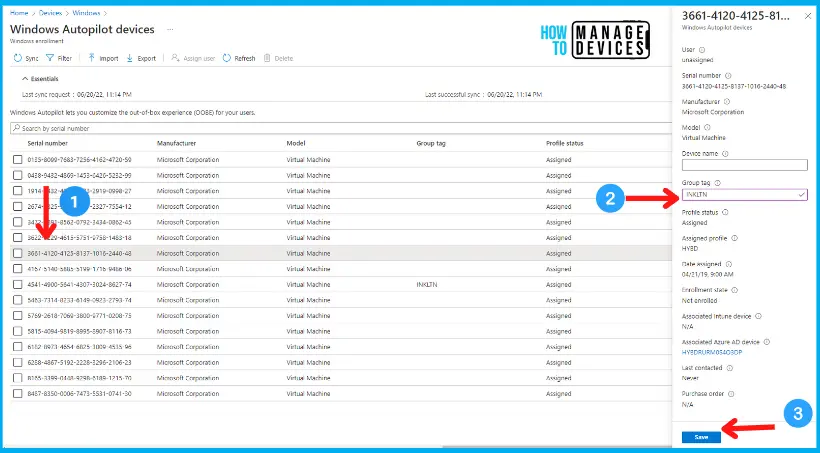Tick the checkbox for serial starting 3661

pyautogui.click(x=18, y=253)
